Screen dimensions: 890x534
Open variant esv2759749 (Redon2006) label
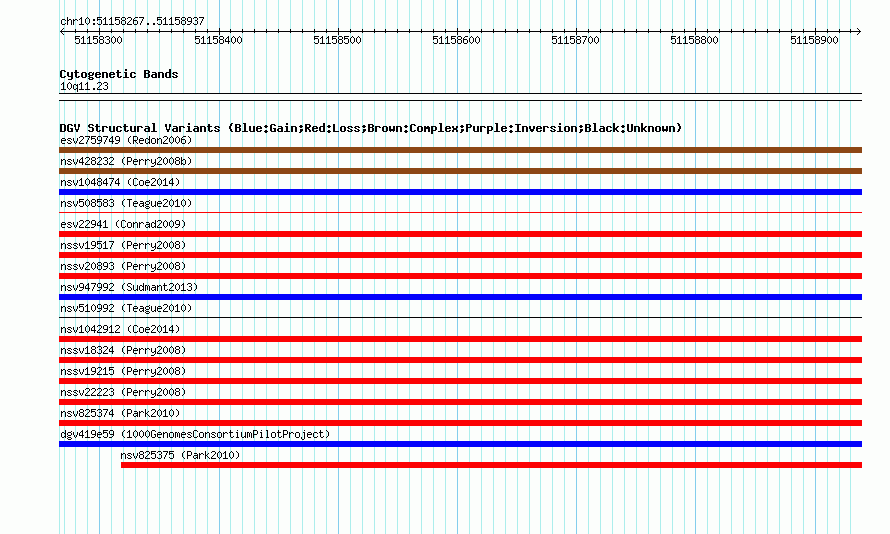(x=126, y=140)
